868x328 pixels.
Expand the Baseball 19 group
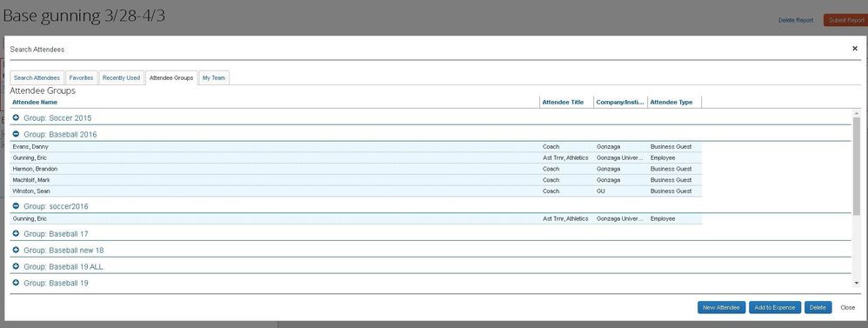pos(16,283)
